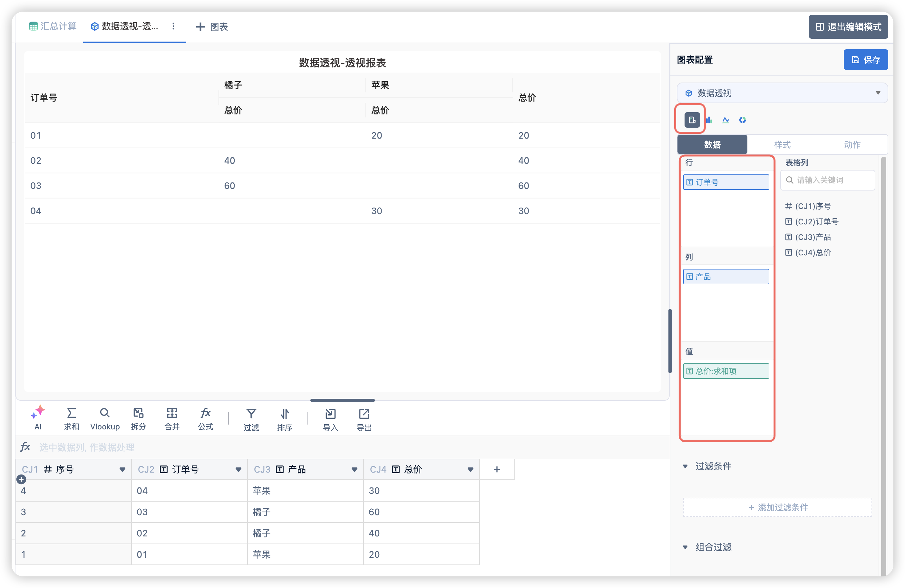Image resolution: width=905 pixels, height=588 pixels.
Task: Collapse the 组合过滤 section
Action: pos(685,547)
